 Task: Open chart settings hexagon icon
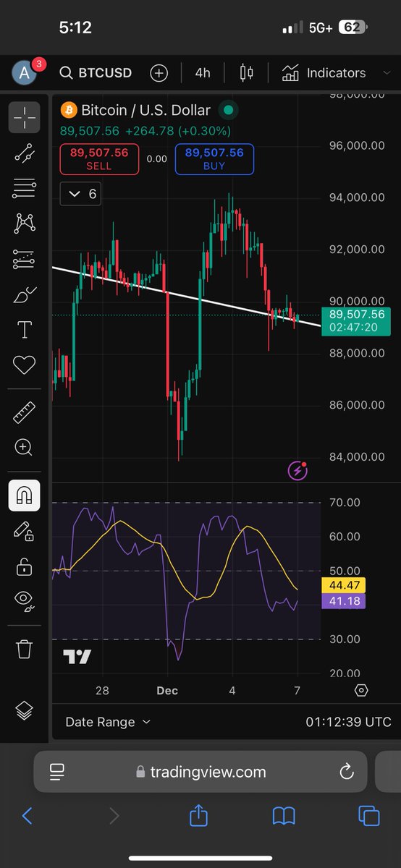pyautogui.click(x=361, y=690)
